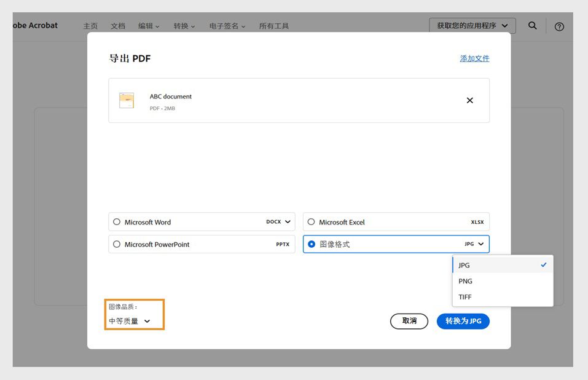Screen dimensions: 588x380
Task: Select the Microsoft Excel radio button
Action: coord(311,221)
